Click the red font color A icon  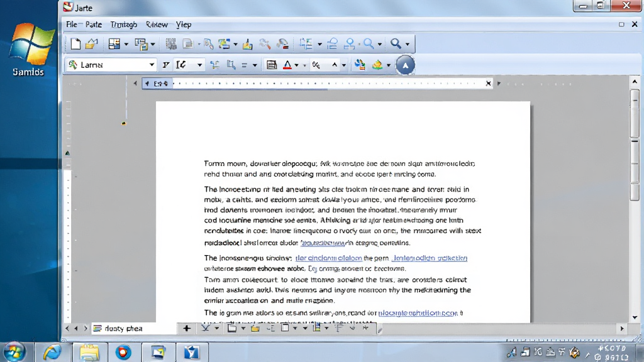pyautogui.click(x=287, y=65)
